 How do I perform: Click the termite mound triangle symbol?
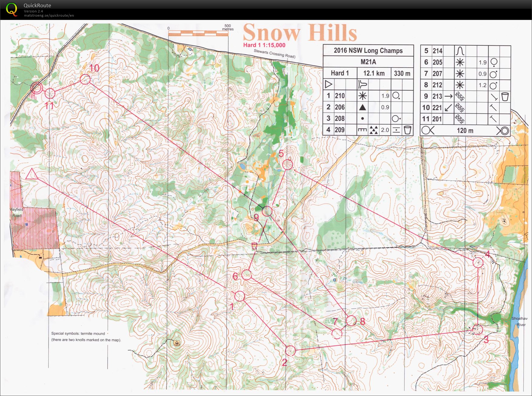click(176, 343)
